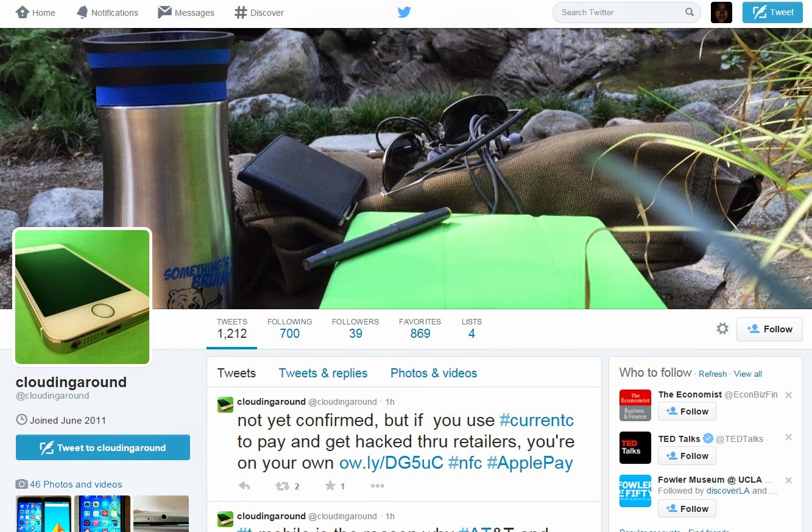Viewport: 812px width, 532px height.
Task: Dismiss the TED Talks suggestion
Action: point(789,438)
